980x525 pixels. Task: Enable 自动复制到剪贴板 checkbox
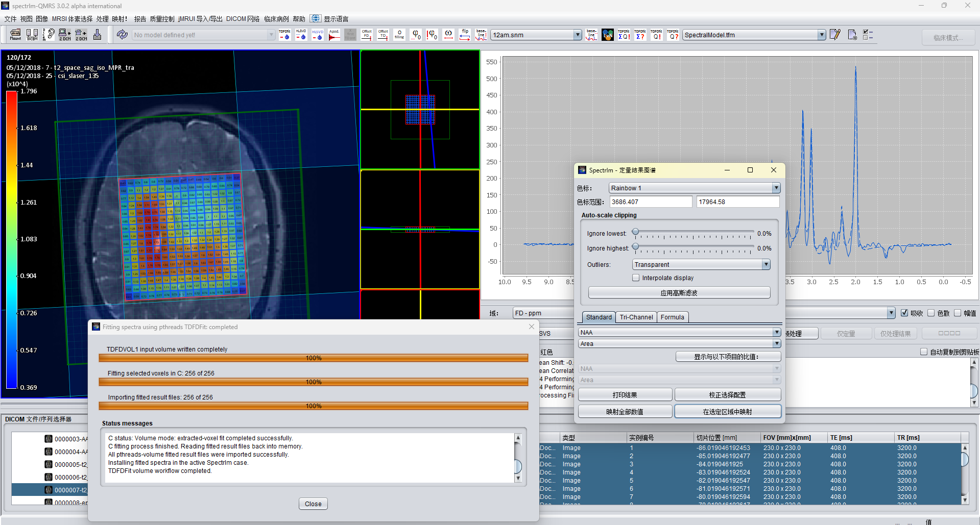[x=924, y=352]
